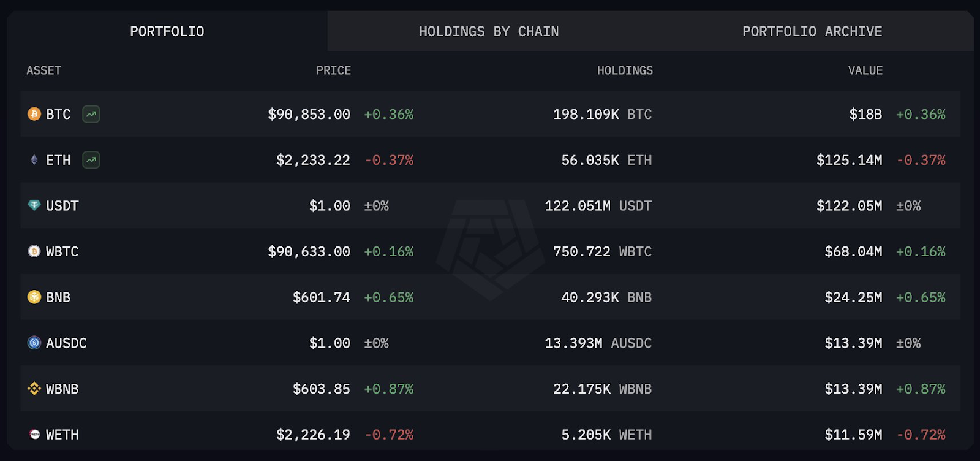Viewport: 980px width, 461px height.
Task: Click the USDT Tether icon
Action: [x=34, y=205]
